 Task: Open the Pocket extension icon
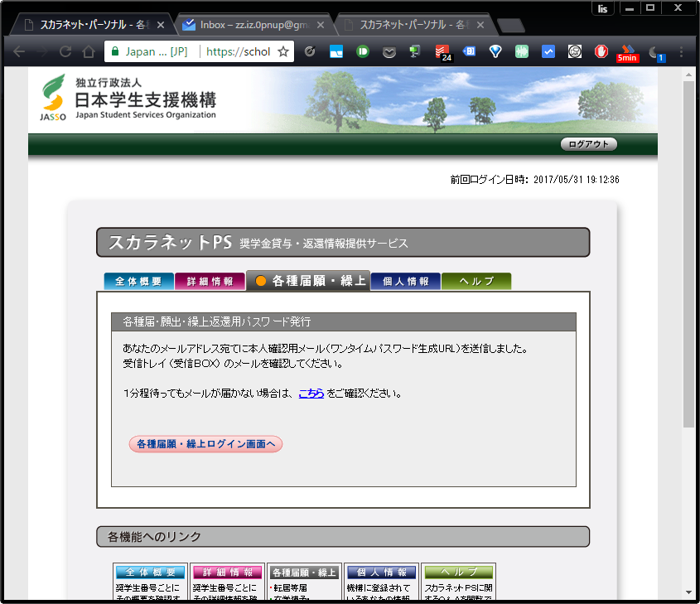tap(389, 52)
